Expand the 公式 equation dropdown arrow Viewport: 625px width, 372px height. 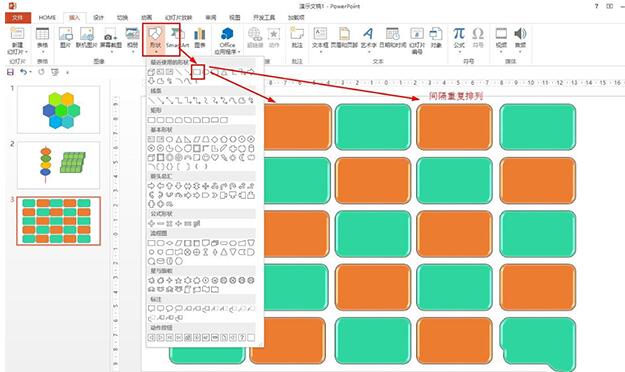[x=459, y=52]
